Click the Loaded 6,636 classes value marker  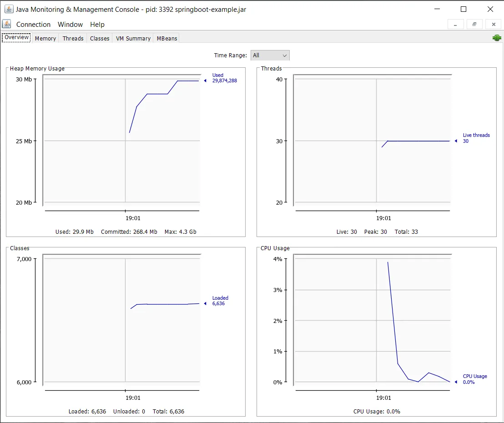[217, 301]
